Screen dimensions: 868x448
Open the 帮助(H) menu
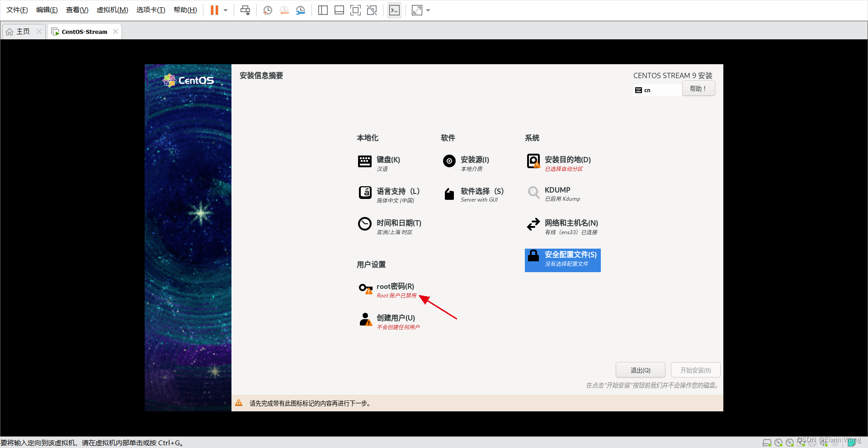[x=185, y=10]
